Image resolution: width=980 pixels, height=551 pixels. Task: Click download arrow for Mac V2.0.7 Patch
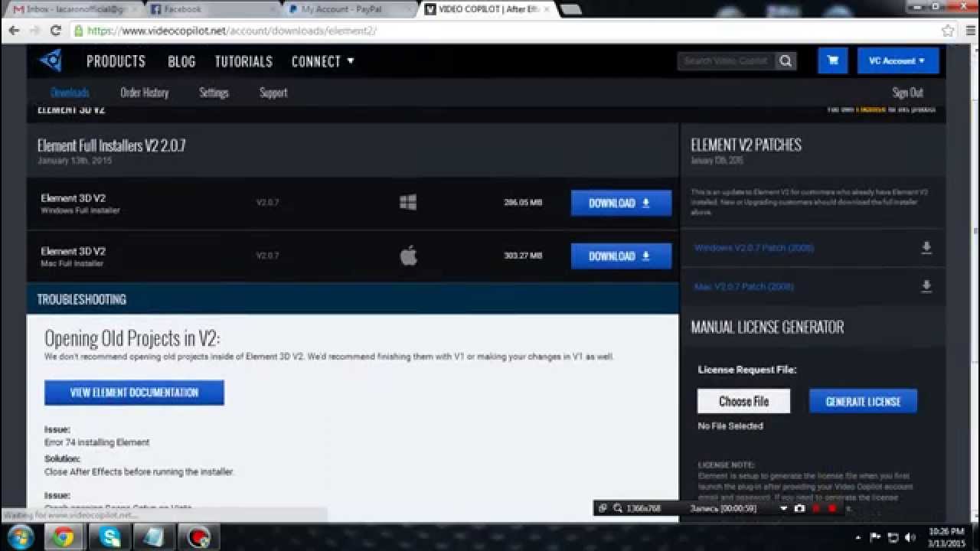click(x=926, y=286)
